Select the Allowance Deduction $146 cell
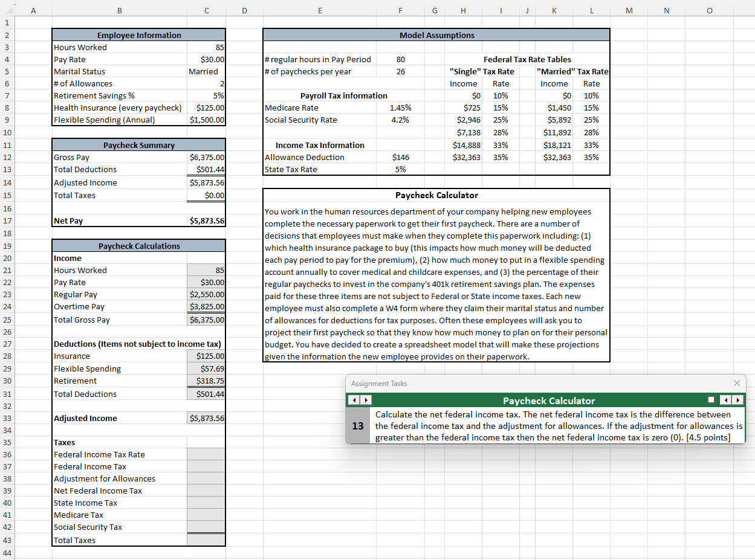Image resolution: width=755 pixels, height=560 pixels. pos(400,157)
